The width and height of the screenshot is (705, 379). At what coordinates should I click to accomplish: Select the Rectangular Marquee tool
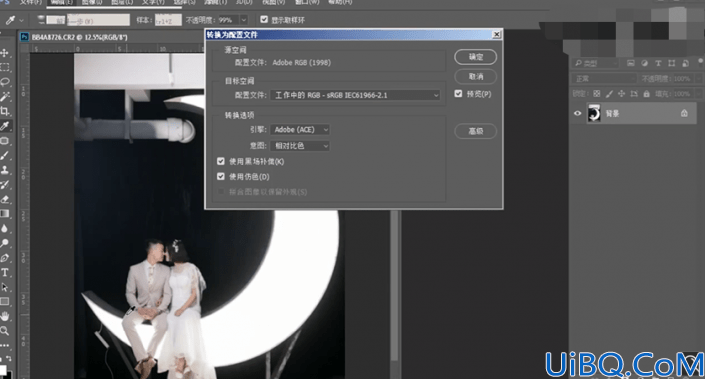click(x=5, y=67)
